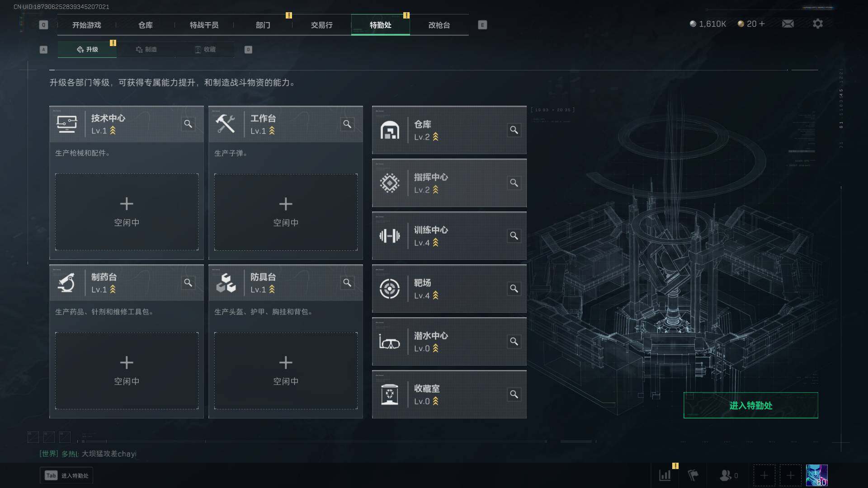Image resolution: width=868 pixels, height=488 pixels.
Task: Open the statistics bar-chart icon
Action: click(x=665, y=475)
